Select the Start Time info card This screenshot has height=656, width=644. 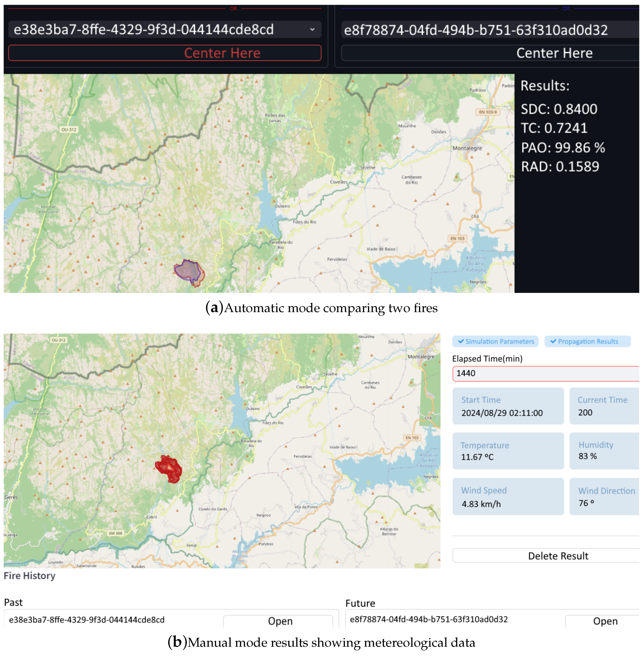pyautogui.click(x=508, y=406)
